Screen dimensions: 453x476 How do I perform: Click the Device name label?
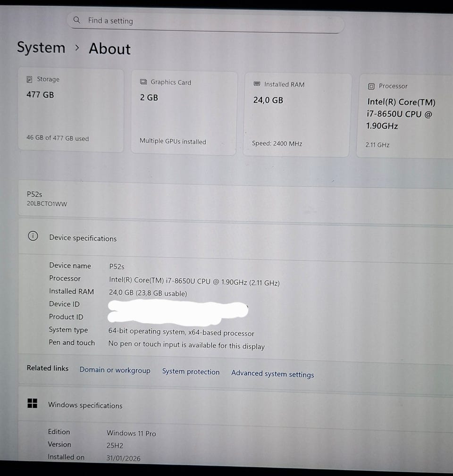tap(70, 266)
